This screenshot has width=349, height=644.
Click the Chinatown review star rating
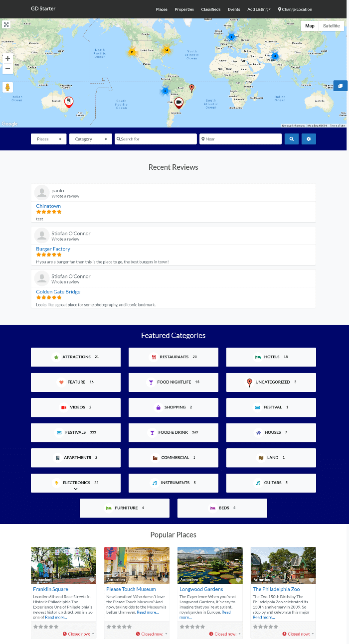[49, 212]
